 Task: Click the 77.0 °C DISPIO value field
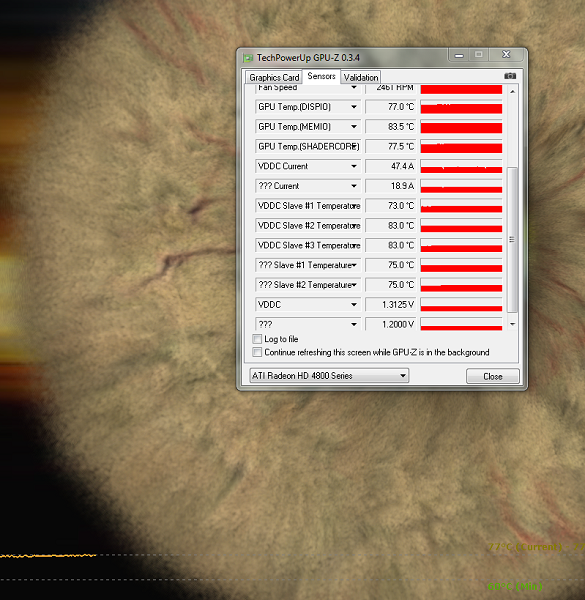pyautogui.click(x=391, y=107)
